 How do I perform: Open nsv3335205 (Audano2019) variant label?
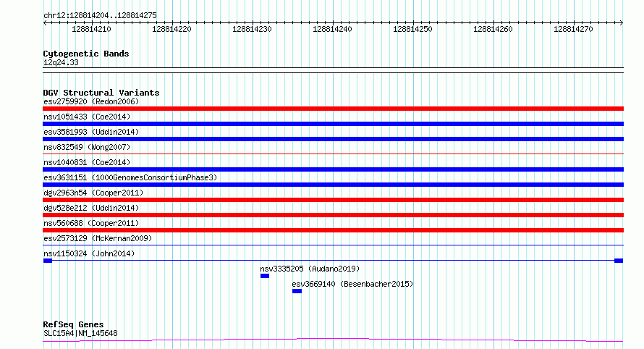pyautogui.click(x=310, y=269)
